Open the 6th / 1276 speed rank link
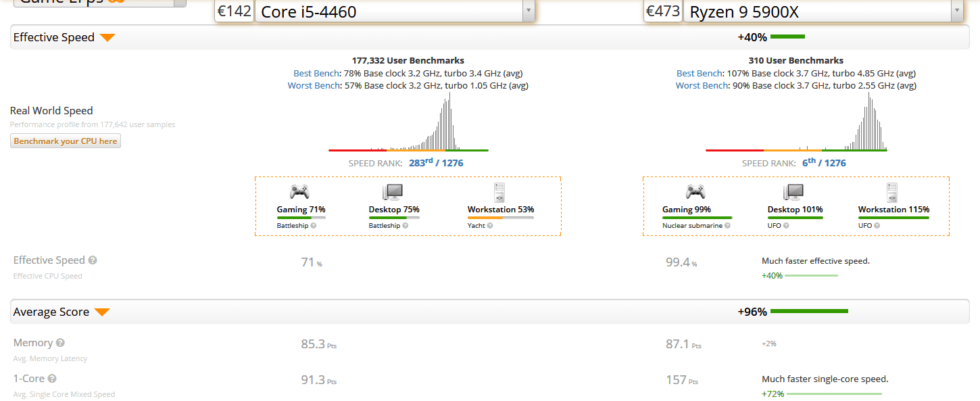 (x=823, y=162)
